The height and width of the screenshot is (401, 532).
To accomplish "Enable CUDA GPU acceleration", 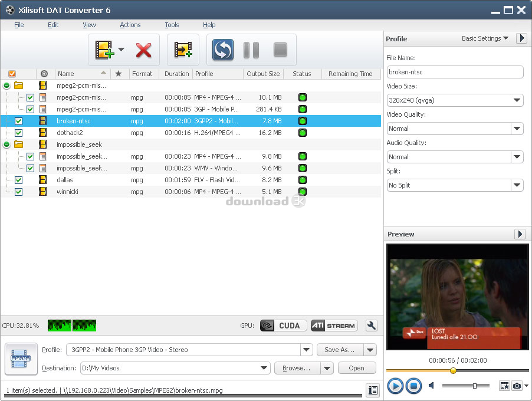I will [x=283, y=326].
